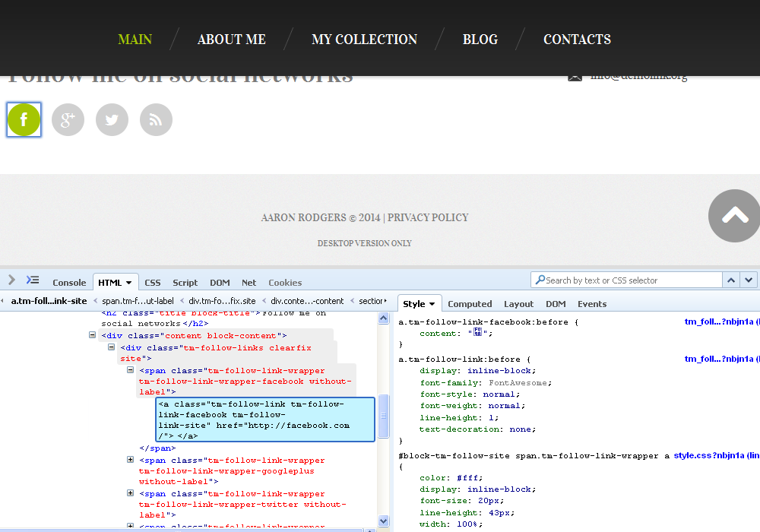760x532 pixels.
Task: Click inside the CSS selector search field
Action: click(623, 280)
